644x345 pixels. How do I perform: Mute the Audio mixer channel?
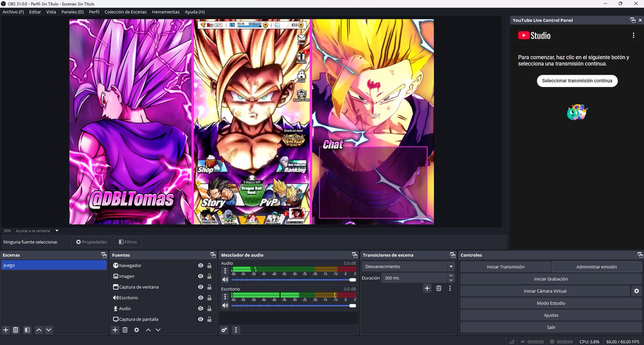(225, 279)
